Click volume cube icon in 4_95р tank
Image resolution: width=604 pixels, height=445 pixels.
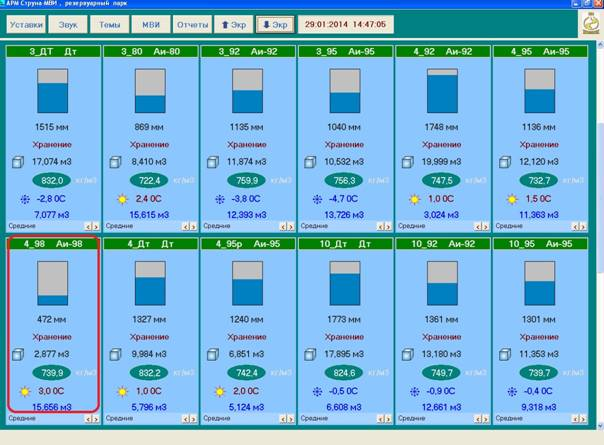pyautogui.click(x=213, y=354)
